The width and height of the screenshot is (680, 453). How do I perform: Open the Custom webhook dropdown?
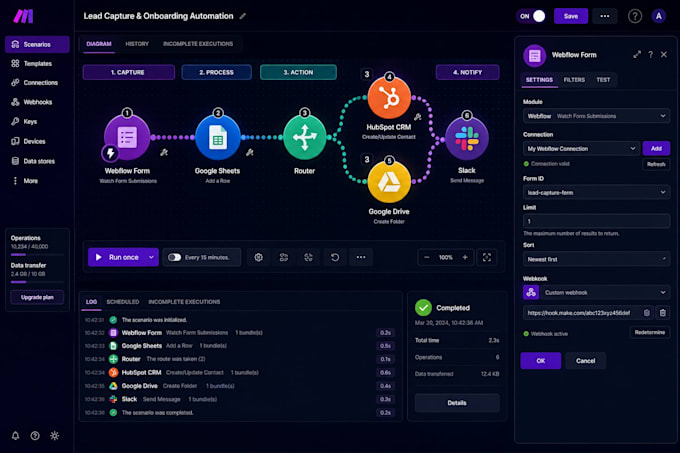pos(605,293)
